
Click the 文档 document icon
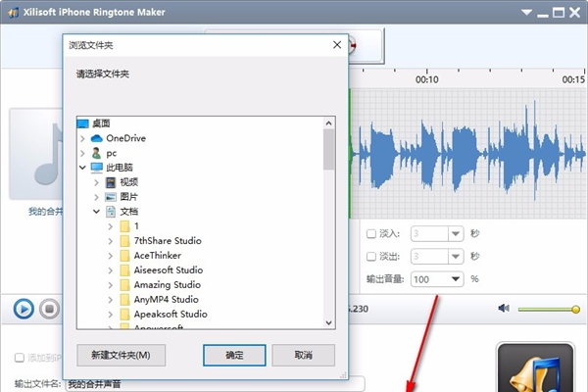tap(111, 212)
